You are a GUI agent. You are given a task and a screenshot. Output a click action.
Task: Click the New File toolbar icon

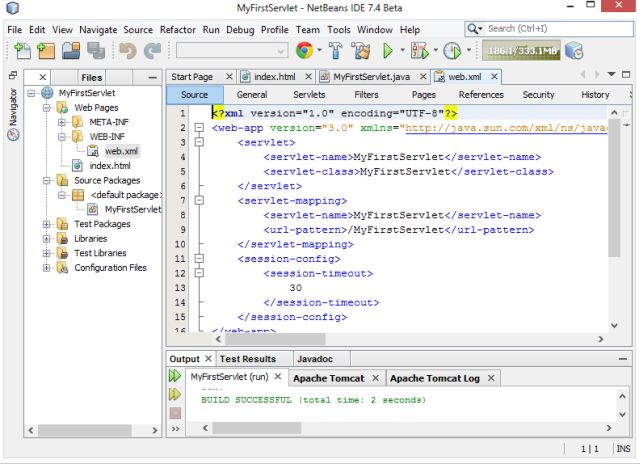[x=22, y=51]
